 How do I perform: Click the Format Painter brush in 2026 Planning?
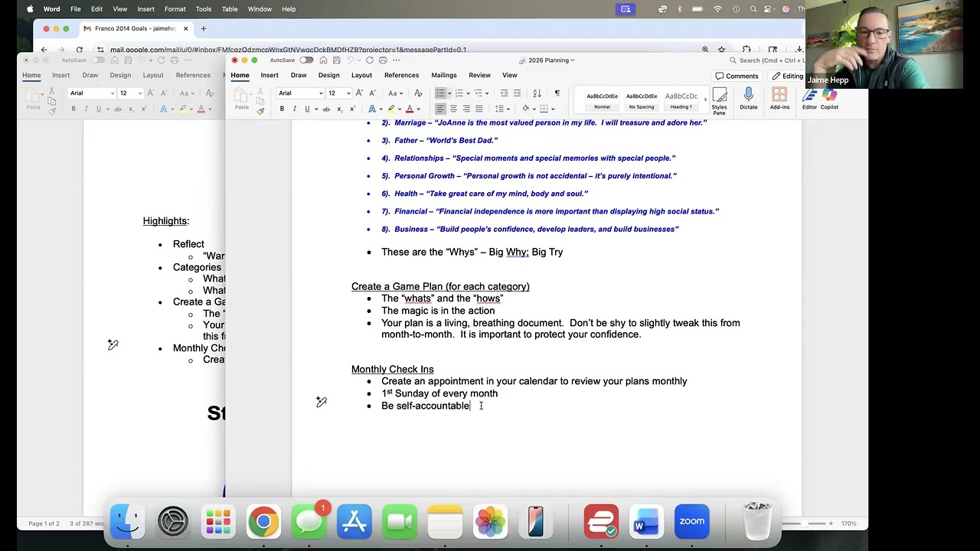tap(260, 111)
